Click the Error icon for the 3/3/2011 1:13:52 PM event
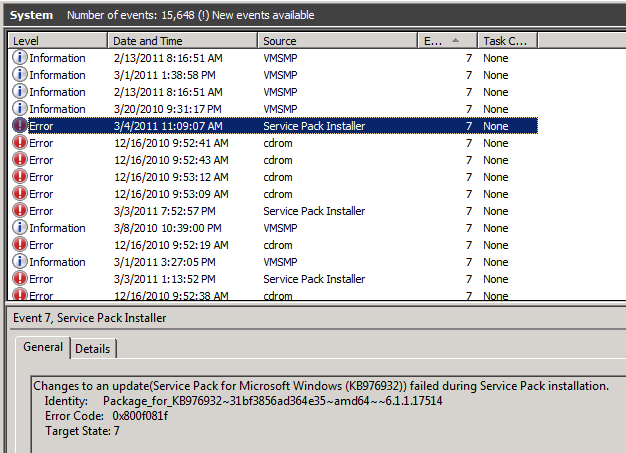Screen dimensions: 626x453 coord(19,279)
